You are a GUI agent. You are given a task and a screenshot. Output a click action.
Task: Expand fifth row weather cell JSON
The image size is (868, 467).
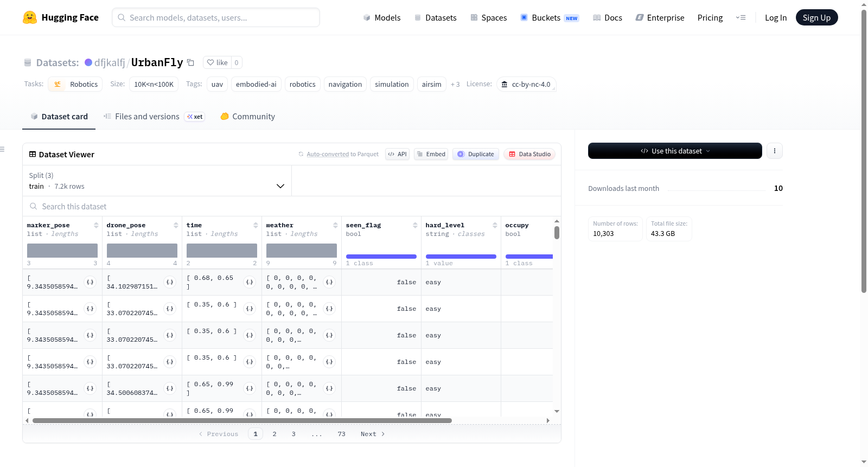click(x=329, y=388)
